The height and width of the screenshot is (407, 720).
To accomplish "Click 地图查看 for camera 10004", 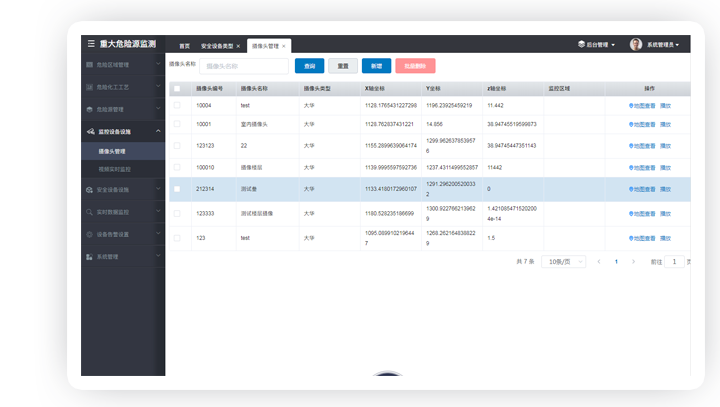I will coord(642,106).
